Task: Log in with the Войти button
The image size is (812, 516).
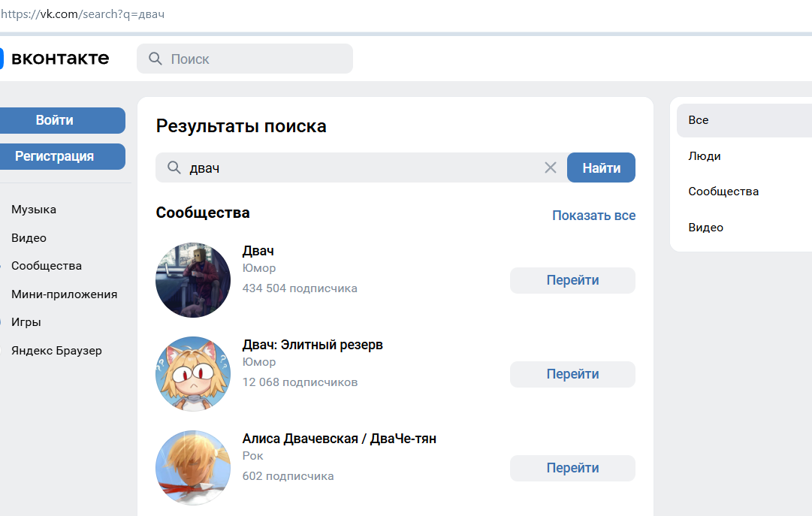Action: point(62,120)
